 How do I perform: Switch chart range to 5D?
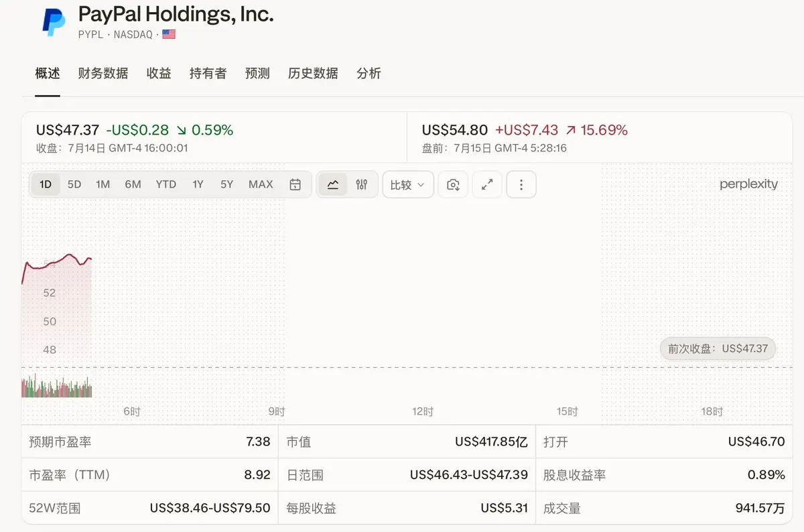(74, 184)
